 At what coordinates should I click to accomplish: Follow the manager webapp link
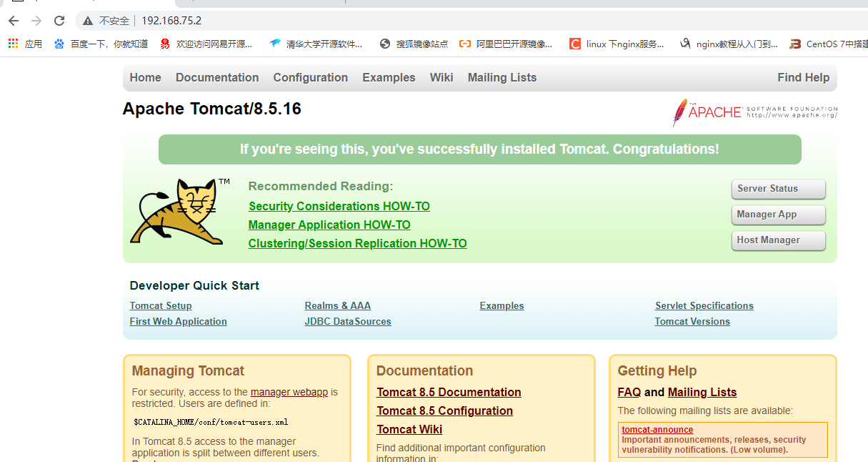(289, 392)
